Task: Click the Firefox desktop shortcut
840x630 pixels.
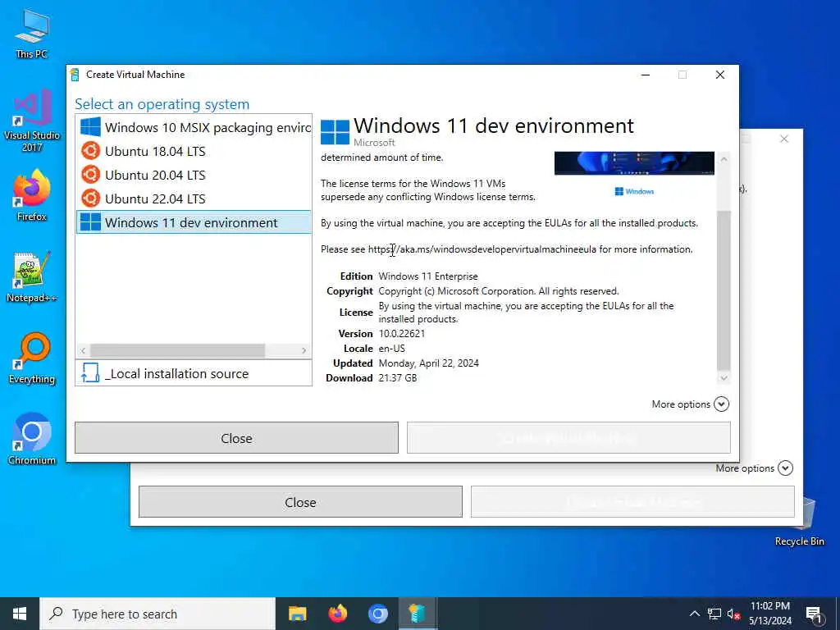Action: [32, 195]
